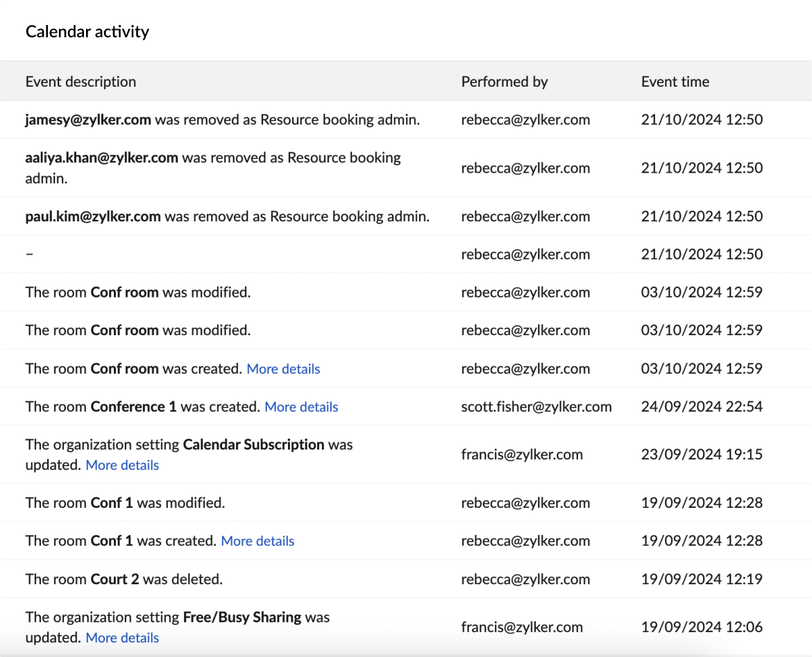812x657 pixels.
Task: Click the 23/09/2024 19:15 event time
Action: click(701, 455)
